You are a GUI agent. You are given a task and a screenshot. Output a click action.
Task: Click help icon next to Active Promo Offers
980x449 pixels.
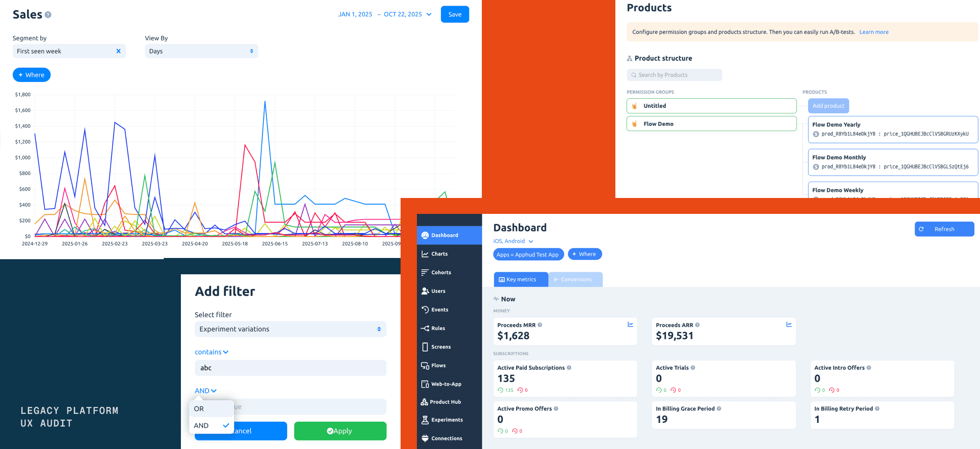(556, 409)
